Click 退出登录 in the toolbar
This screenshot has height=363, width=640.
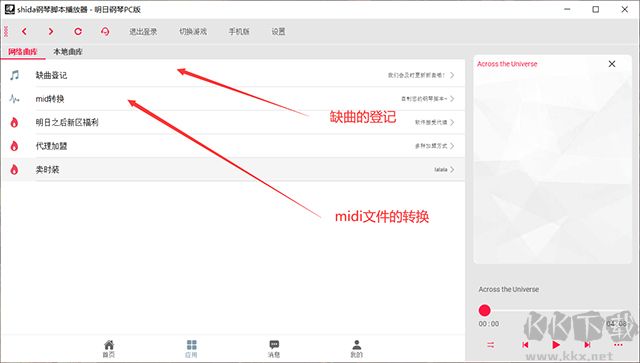click(143, 31)
